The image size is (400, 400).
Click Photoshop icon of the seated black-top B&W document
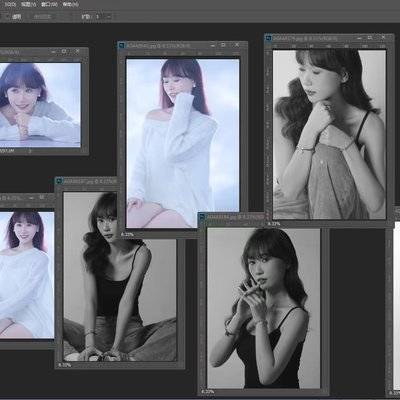click(x=59, y=181)
